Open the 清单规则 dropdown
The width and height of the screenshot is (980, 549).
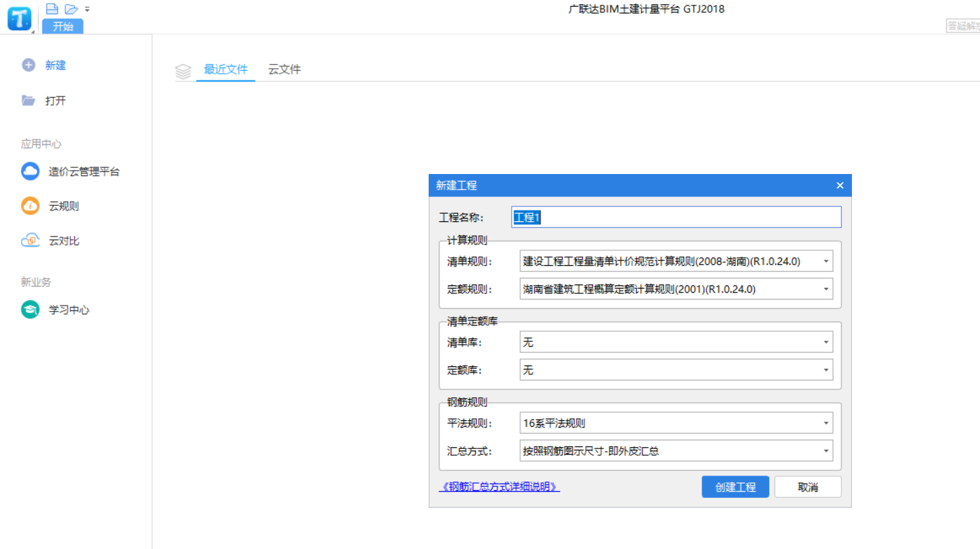677,261
